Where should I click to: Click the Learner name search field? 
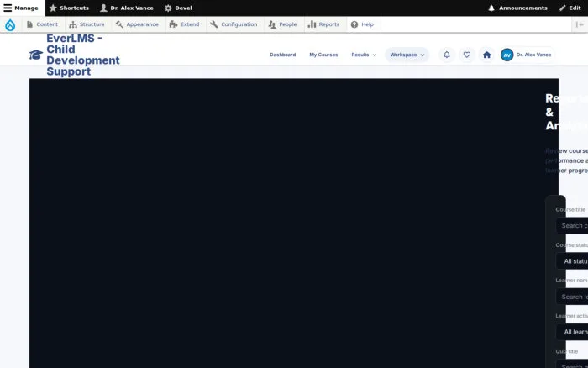pyautogui.click(x=572, y=297)
